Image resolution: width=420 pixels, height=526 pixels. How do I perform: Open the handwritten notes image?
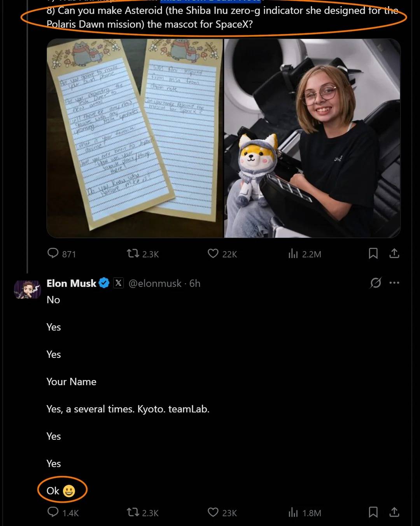tap(135, 138)
